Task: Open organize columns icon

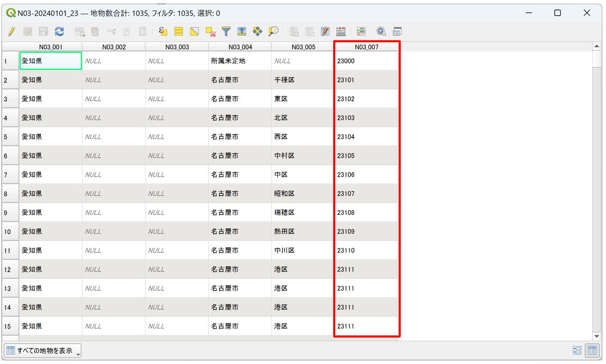Action: coord(325,31)
